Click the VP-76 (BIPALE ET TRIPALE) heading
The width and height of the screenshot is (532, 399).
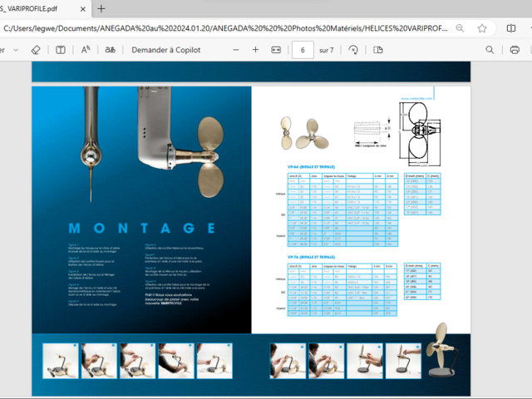(x=311, y=257)
